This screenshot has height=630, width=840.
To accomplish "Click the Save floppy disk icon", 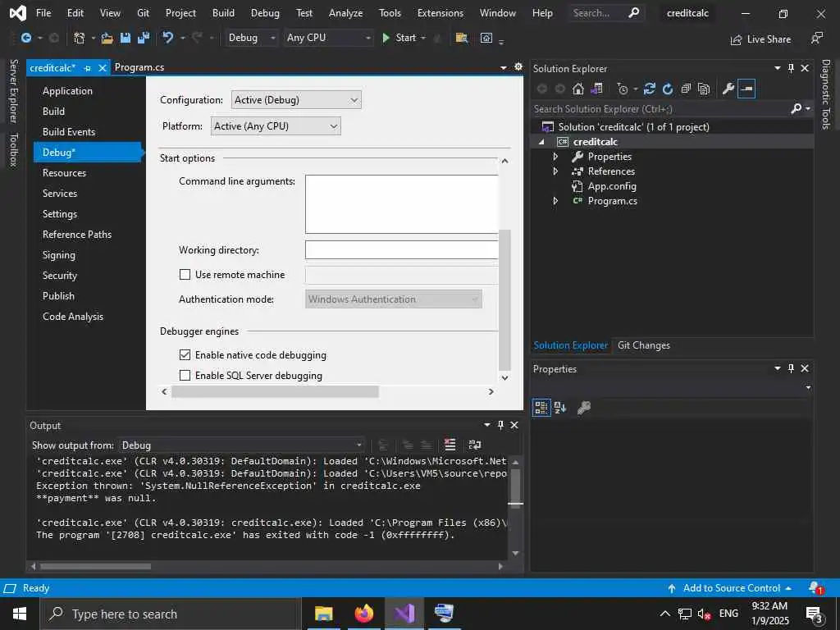I will pos(126,38).
